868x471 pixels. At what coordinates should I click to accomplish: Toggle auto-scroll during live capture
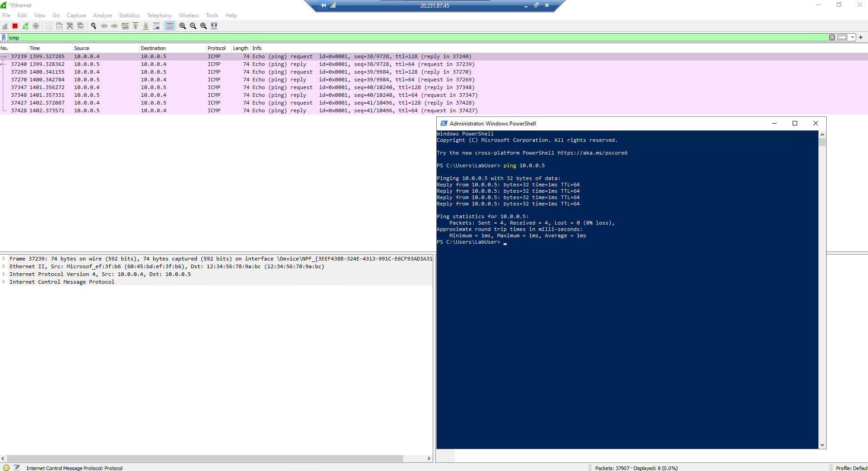coord(156,26)
